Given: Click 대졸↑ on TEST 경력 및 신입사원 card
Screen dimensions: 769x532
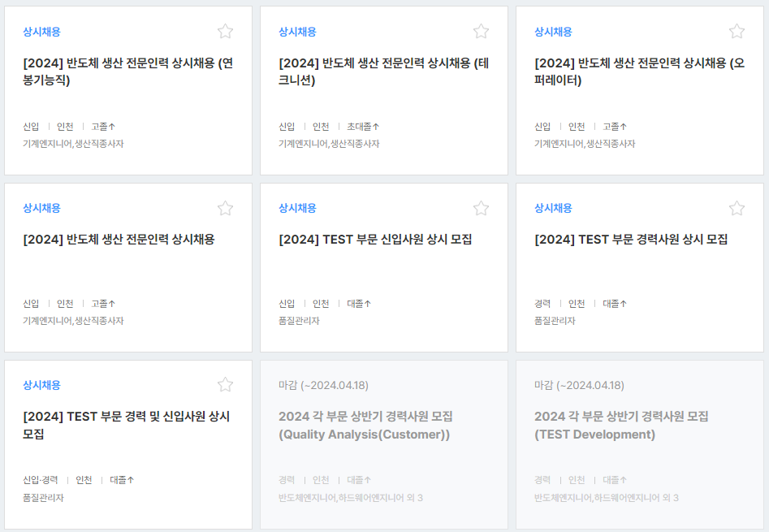Looking at the screenshot, I should [x=122, y=479].
